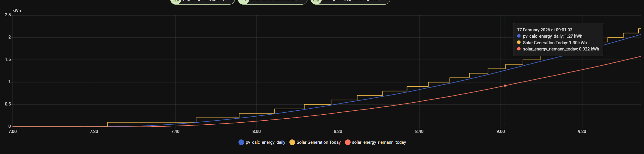This screenshot has width=644, height=154.
Task: Click the 1.5 value on the y-axis
Action: (x=8, y=60)
